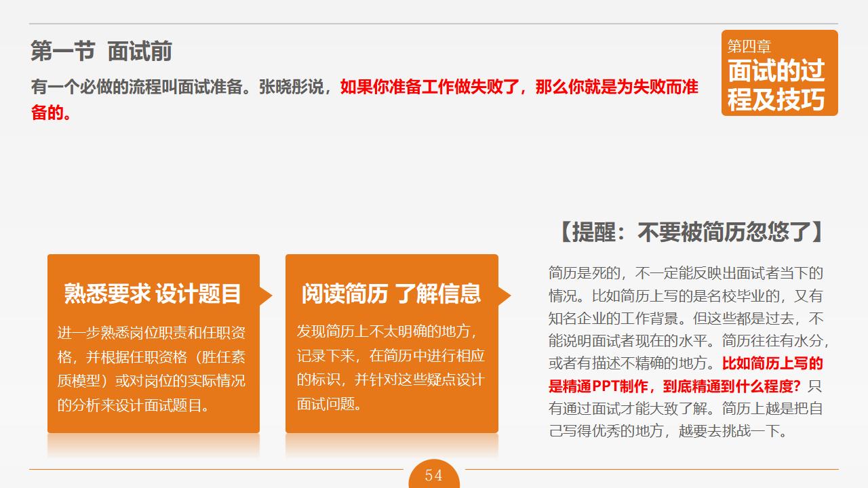Screen dimensions: 868x488
Task: Select the heading 熟悉要求 设计题目
Action: [153, 293]
